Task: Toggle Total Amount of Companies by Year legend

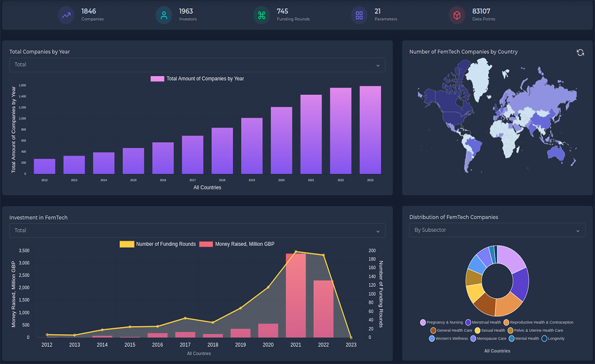Action: (x=197, y=79)
